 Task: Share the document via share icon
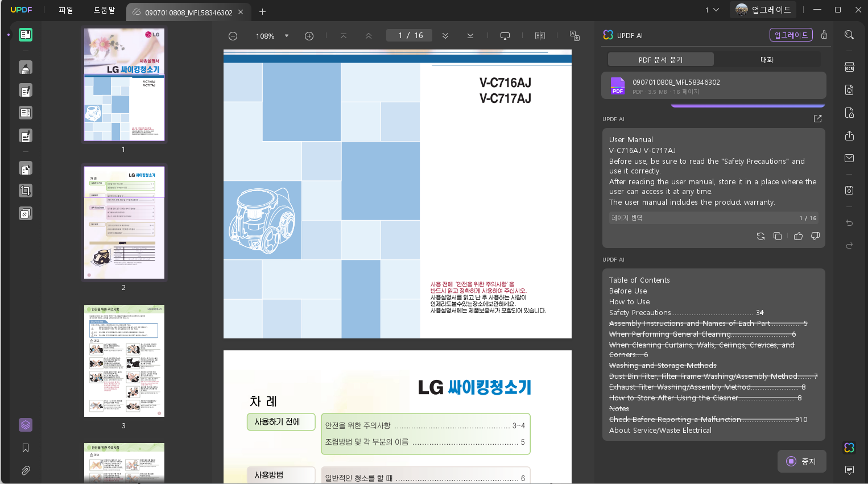[x=849, y=135]
